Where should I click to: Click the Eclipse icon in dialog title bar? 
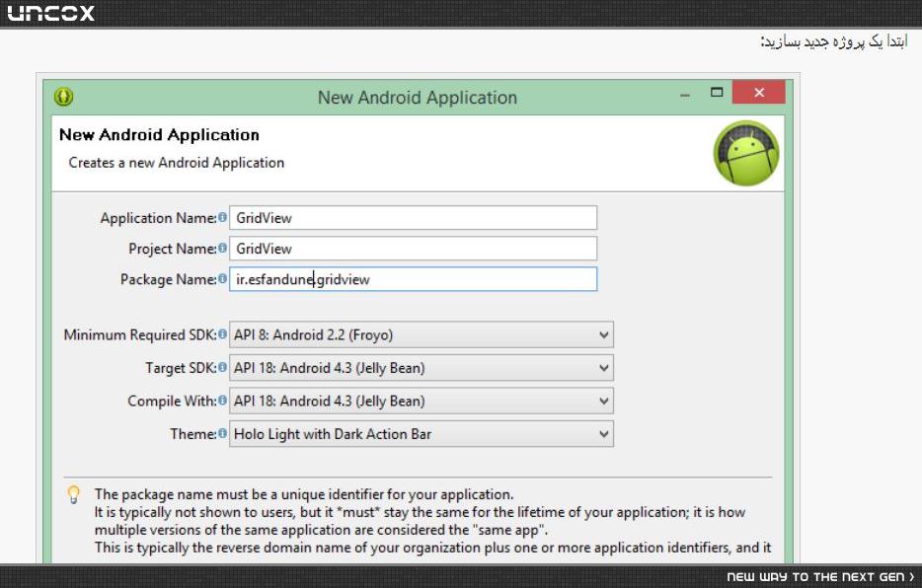click(x=63, y=96)
